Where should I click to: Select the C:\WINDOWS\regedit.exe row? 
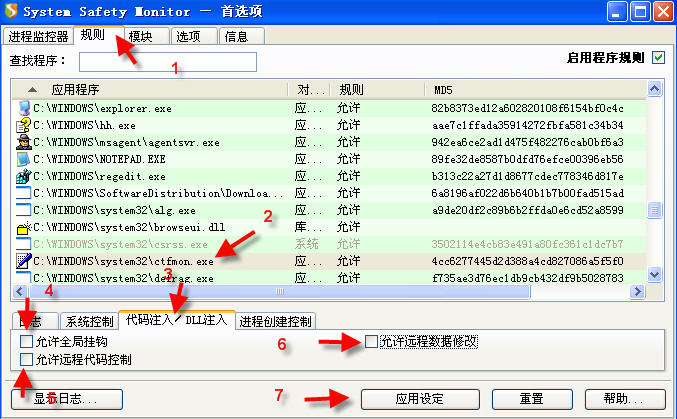pyautogui.click(x=329, y=176)
